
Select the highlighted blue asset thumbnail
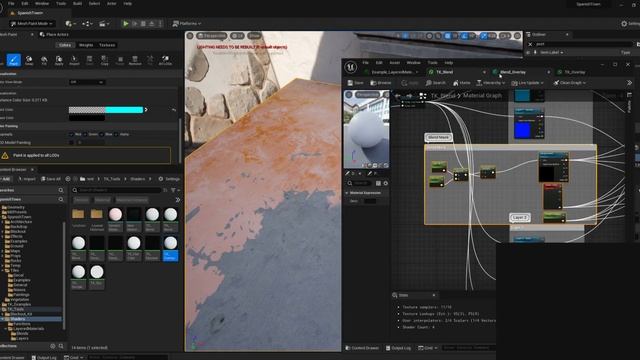[x=171, y=248]
